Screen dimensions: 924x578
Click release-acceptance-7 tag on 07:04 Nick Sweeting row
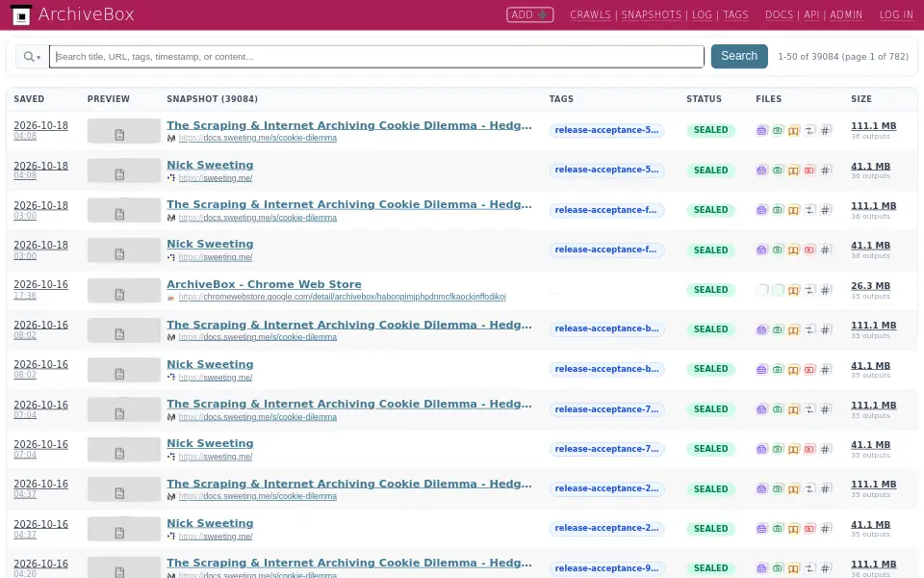606,449
